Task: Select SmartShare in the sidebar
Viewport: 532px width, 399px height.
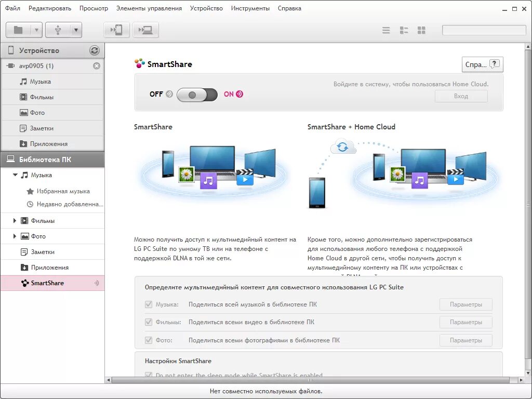Action: [52, 283]
